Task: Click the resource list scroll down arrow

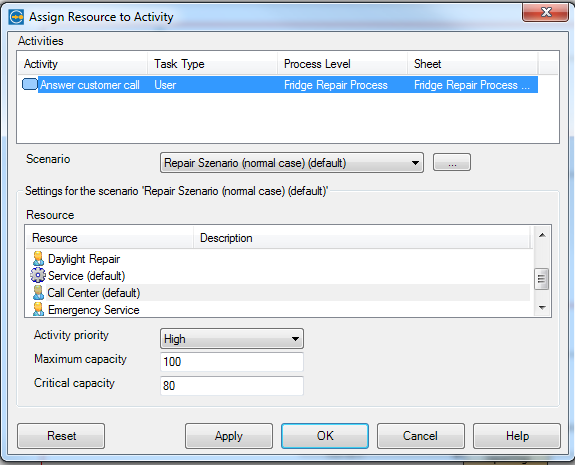Action: pos(542,308)
